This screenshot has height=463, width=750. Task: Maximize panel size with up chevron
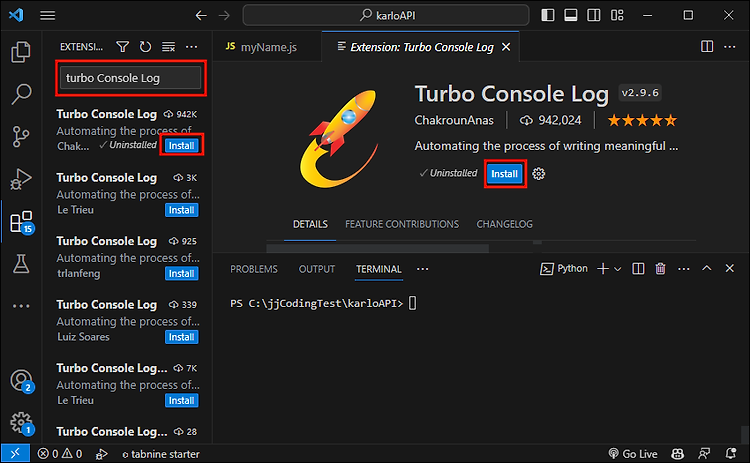[x=706, y=269]
